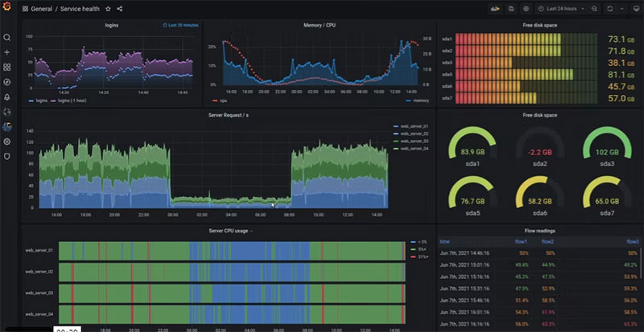
Task: Click the General folder breadcrumb
Action: [x=41, y=9]
